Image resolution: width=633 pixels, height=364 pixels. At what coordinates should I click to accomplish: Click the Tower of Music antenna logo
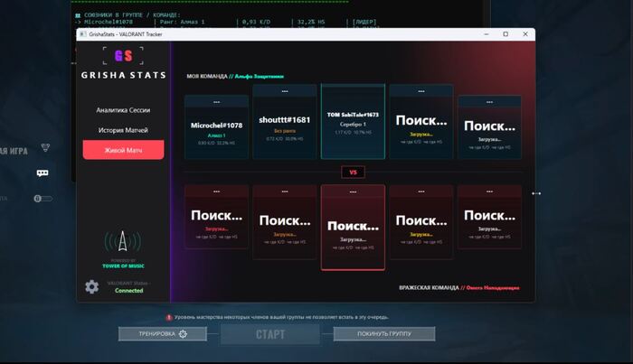[x=123, y=241]
